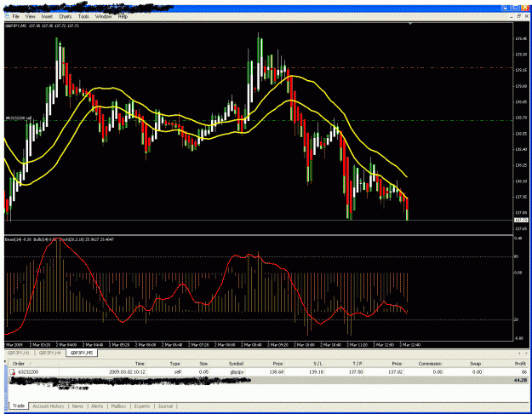Switch to the GBPJPY,H4 chart tab
Viewport: 532px width, 414px height.
pyautogui.click(x=50, y=353)
